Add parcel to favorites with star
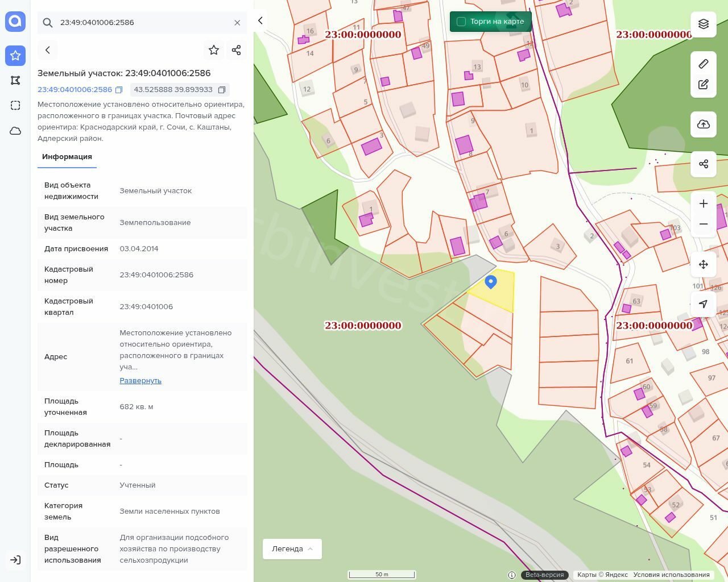The image size is (728, 582). tap(214, 50)
